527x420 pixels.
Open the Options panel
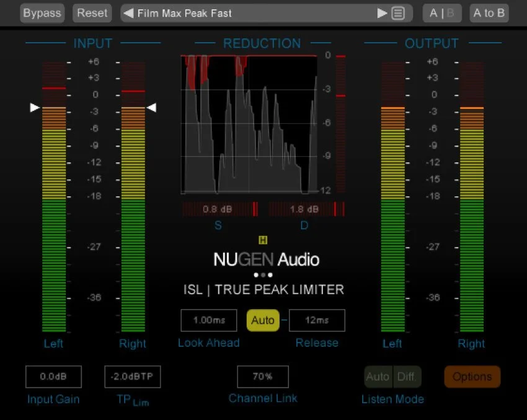(x=472, y=377)
